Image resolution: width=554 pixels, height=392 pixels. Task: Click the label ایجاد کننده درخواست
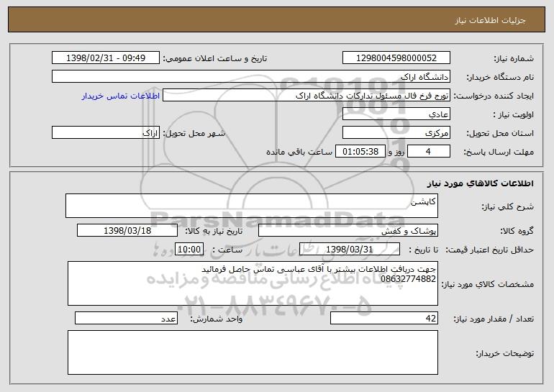(494, 96)
